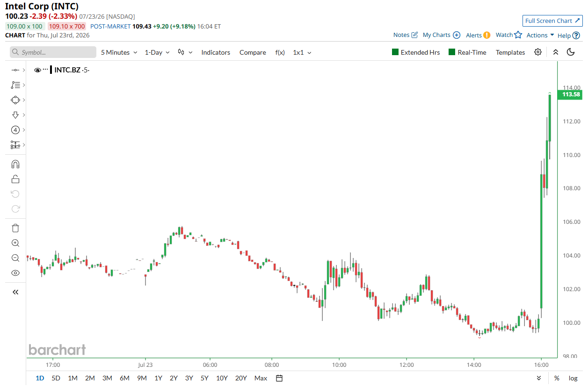Add INTC to Watch list
The image size is (588, 386).
click(508, 35)
